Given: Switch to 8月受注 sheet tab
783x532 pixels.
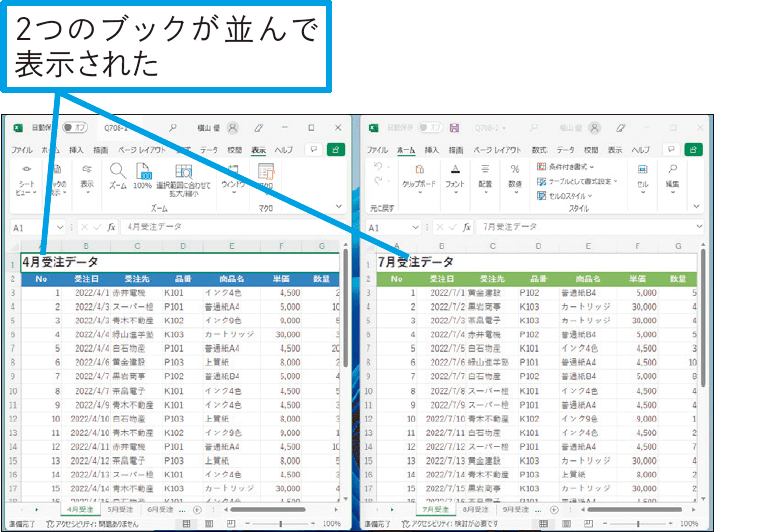Looking at the screenshot, I should coord(475,510).
